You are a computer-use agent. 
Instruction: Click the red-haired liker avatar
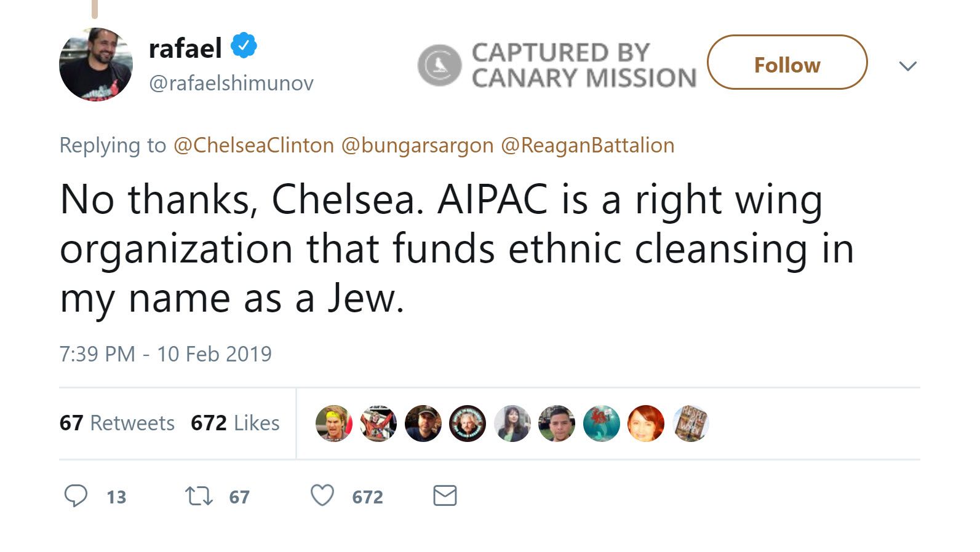tap(646, 424)
